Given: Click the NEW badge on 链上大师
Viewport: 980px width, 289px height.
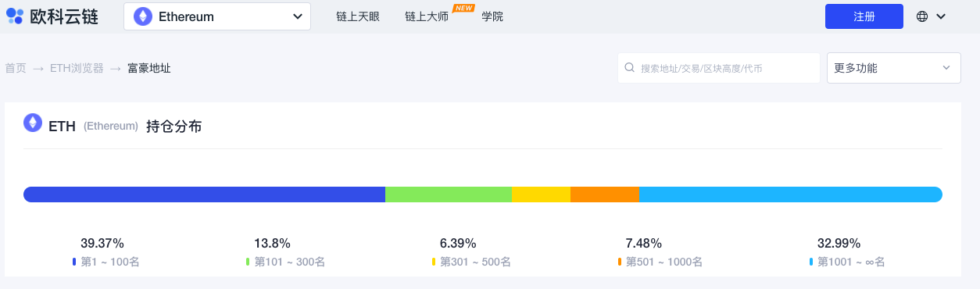Looking at the screenshot, I should coord(463,8).
